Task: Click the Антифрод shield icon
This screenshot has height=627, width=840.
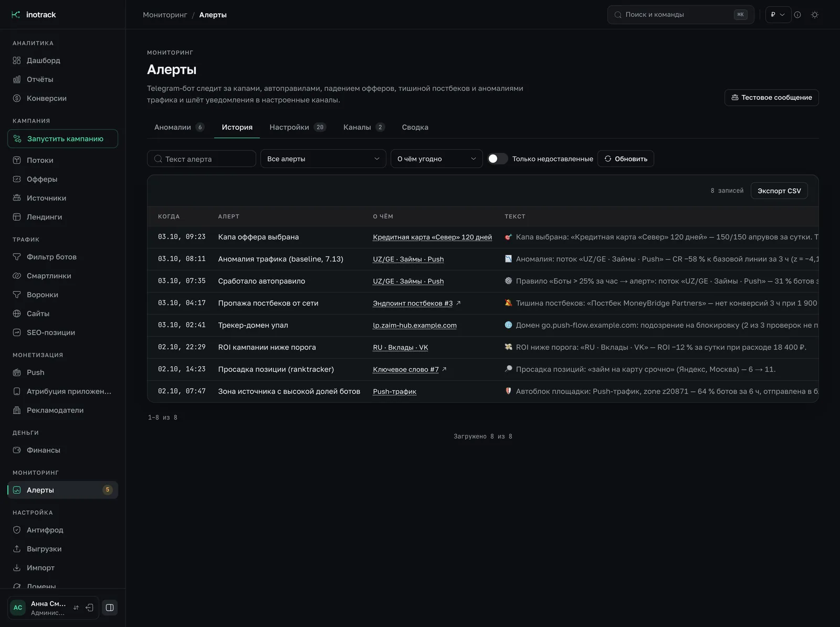Action: [17, 530]
